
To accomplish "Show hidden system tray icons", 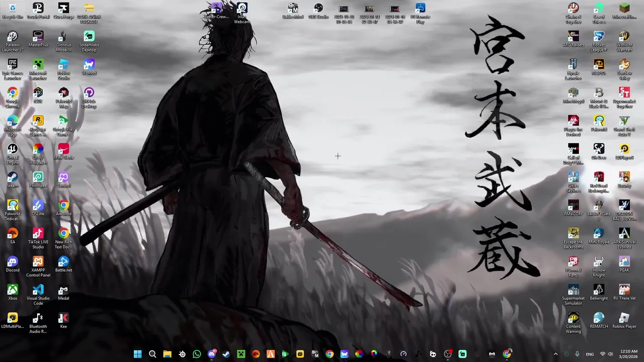I will 555,354.
